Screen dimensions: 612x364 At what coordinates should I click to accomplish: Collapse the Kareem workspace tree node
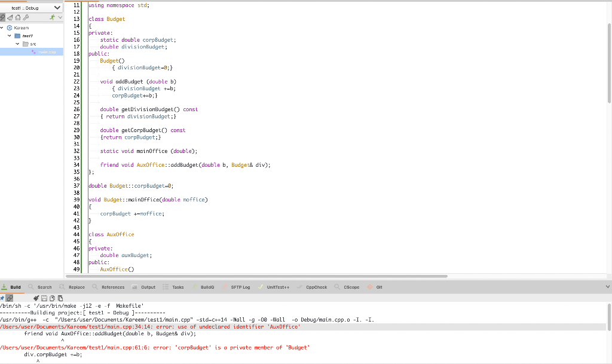[x=2, y=27]
